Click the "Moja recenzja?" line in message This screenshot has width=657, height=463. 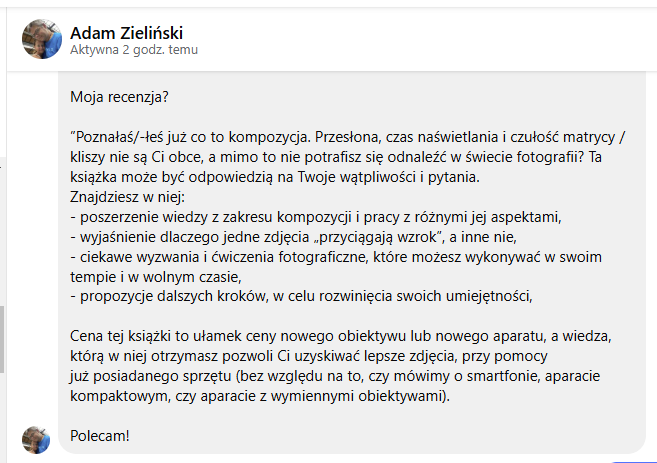pos(119,98)
